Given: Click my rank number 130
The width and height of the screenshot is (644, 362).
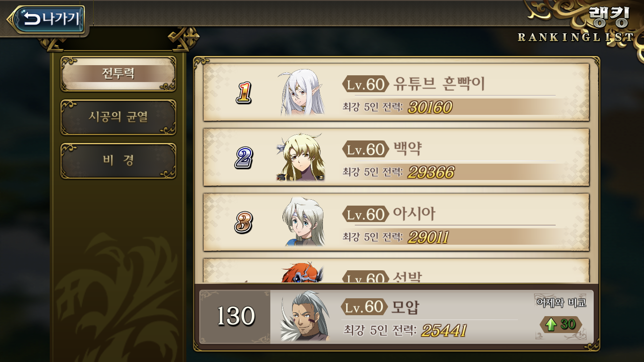Looking at the screenshot, I should pos(236,317).
